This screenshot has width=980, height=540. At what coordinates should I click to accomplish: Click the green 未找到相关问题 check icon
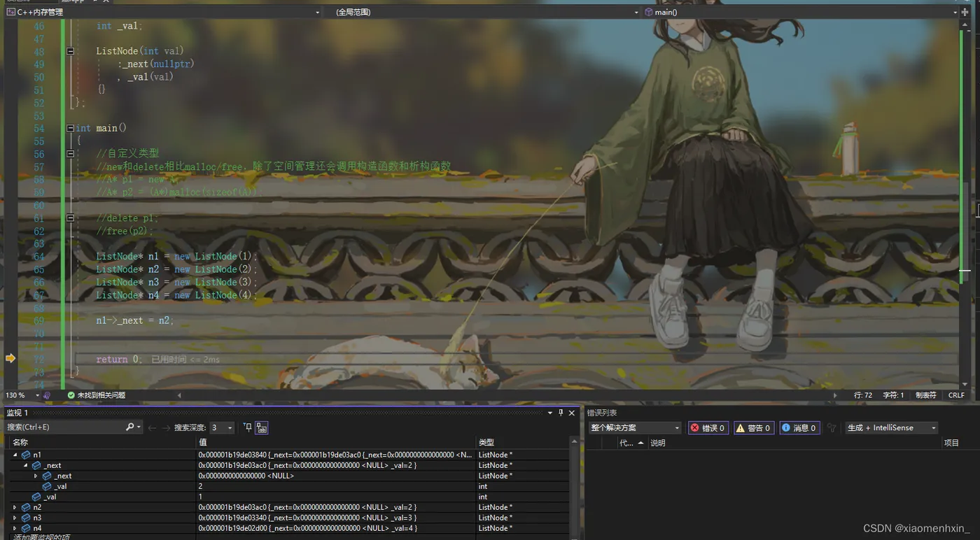pos(71,395)
